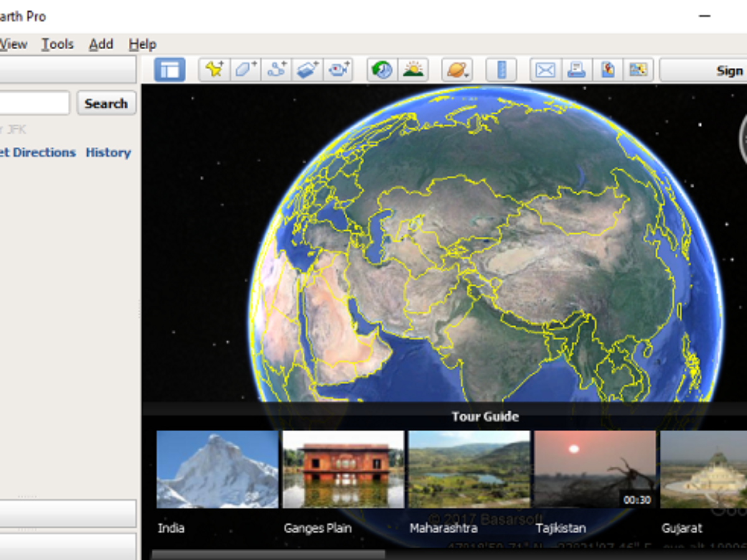Image resolution: width=747 pixels, height=560 pixels.
Task: Select the Add Polygon tool
Action: pyautogui.click(x=245, y=70)
